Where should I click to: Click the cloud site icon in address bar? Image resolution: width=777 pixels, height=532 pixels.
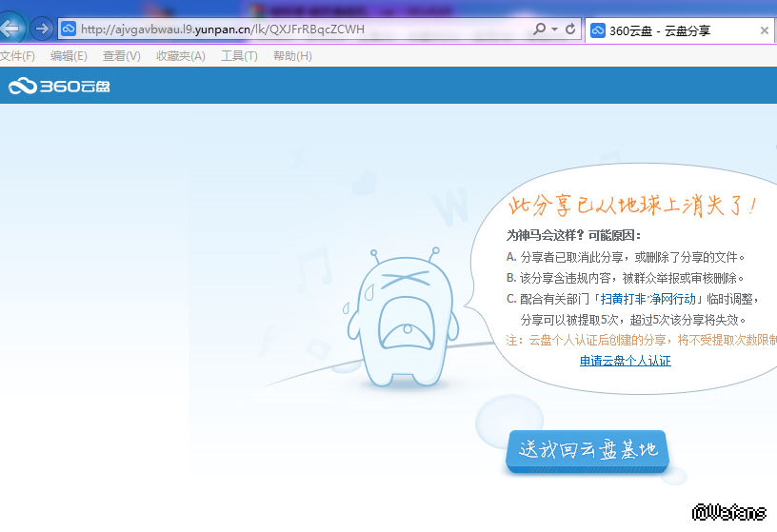click(69, 30)
